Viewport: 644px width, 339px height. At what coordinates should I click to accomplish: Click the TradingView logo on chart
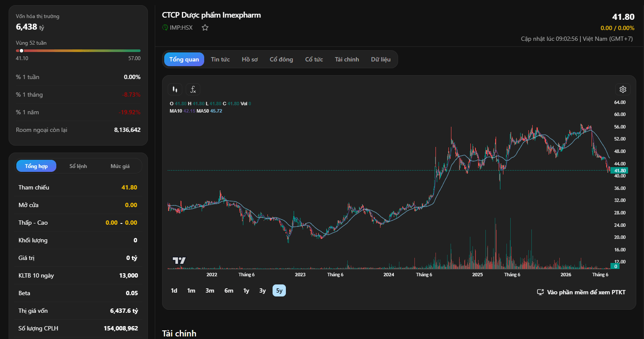click(x=179, y=260)
